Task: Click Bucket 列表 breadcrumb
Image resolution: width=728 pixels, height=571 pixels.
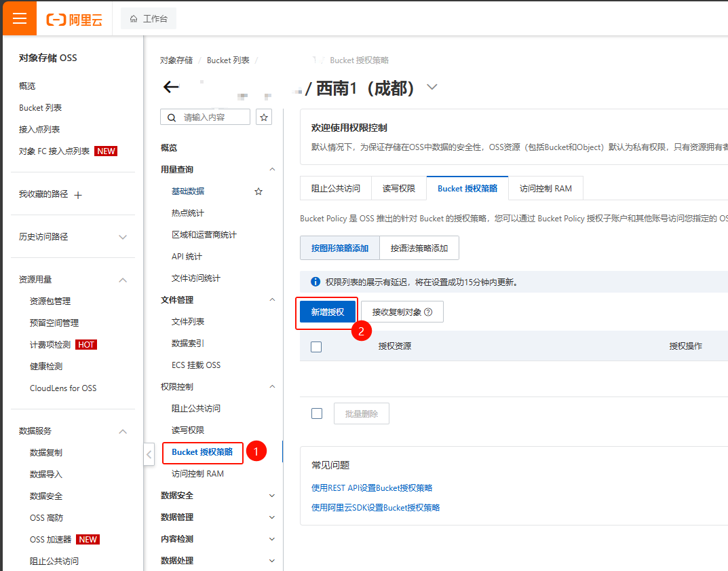Action: [x=228, y=60]
